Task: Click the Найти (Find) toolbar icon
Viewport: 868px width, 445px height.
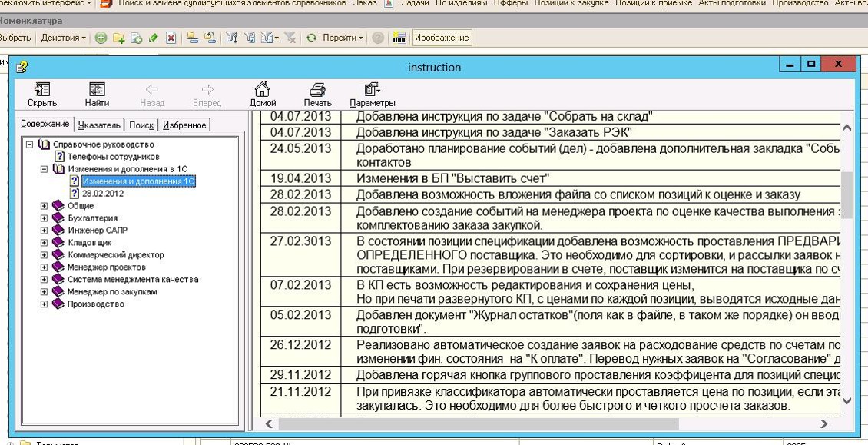Action: point(97,89)
